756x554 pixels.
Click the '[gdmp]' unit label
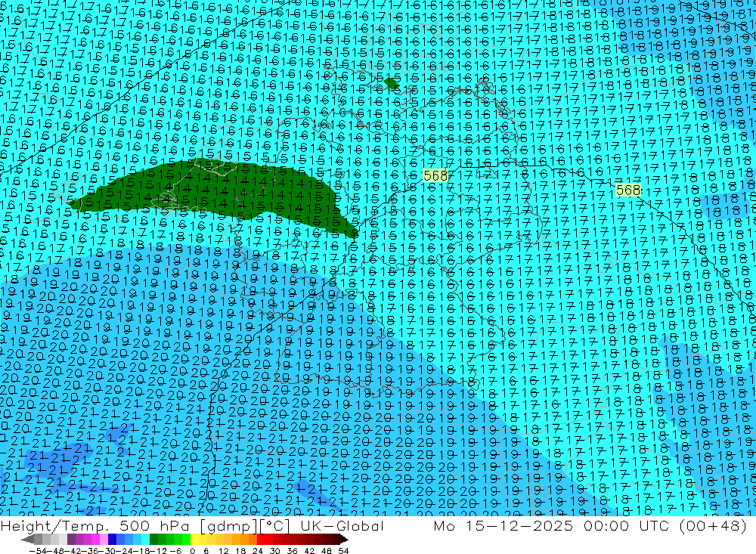(228, 526)
